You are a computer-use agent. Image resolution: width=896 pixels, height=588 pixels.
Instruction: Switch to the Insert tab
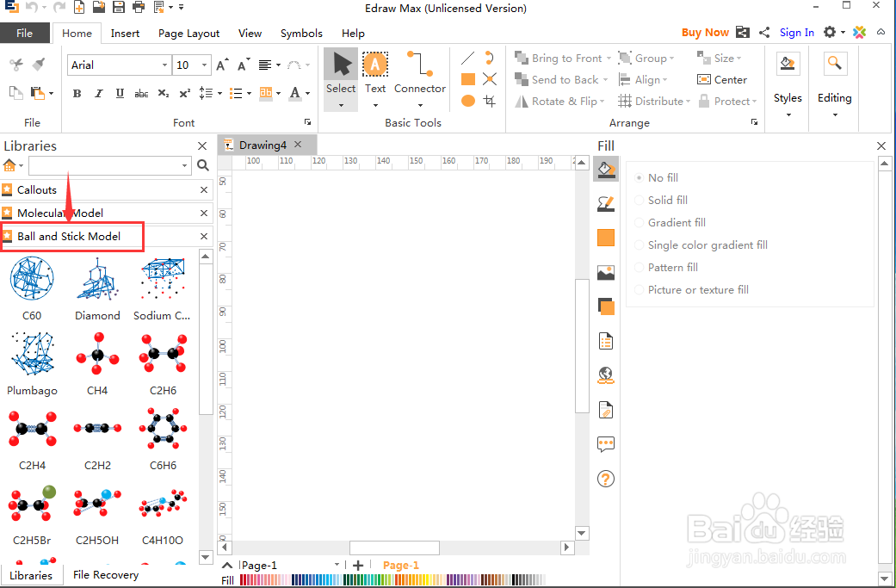tap(125, 33)
